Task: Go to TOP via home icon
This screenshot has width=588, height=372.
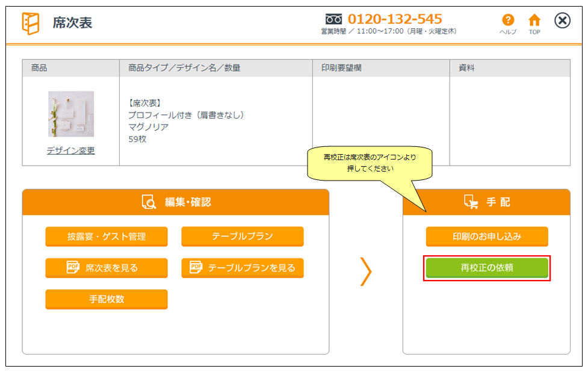Action: click(534, 20)
